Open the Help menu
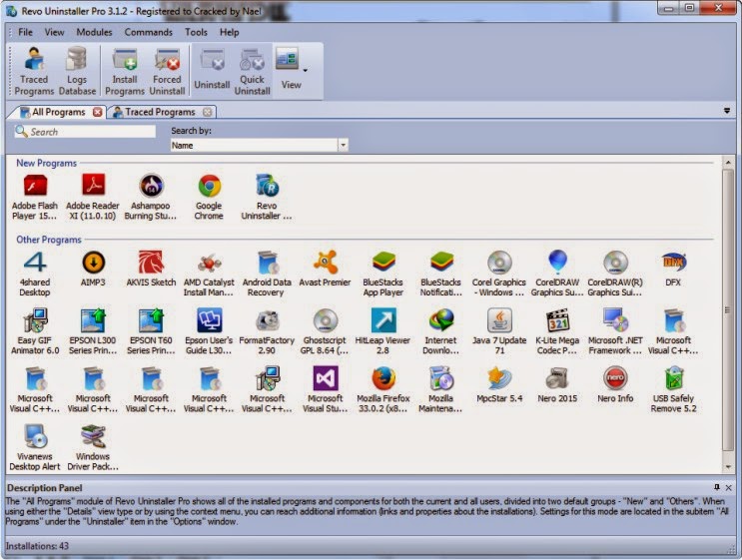The image size is (742, 560). pos(229,32)
